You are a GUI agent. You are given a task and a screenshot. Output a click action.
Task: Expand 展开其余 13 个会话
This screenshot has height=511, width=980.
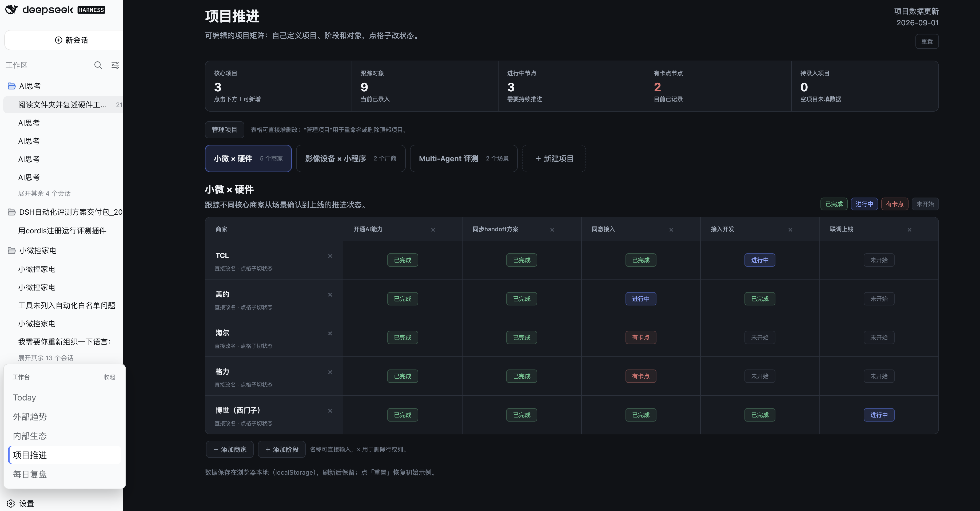click(x=46, y=358)
